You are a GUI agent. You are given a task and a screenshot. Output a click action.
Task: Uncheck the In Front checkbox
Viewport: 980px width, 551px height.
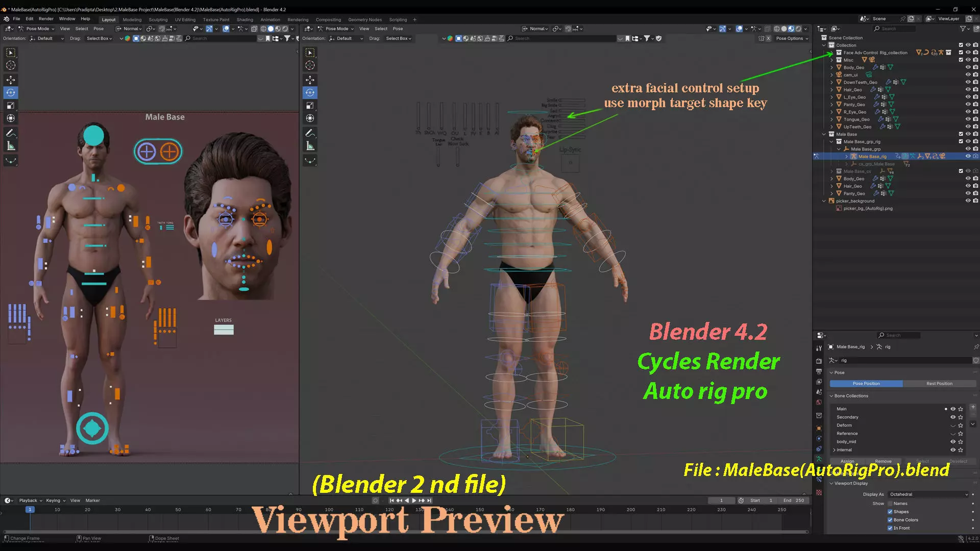(x=890, y=528)
